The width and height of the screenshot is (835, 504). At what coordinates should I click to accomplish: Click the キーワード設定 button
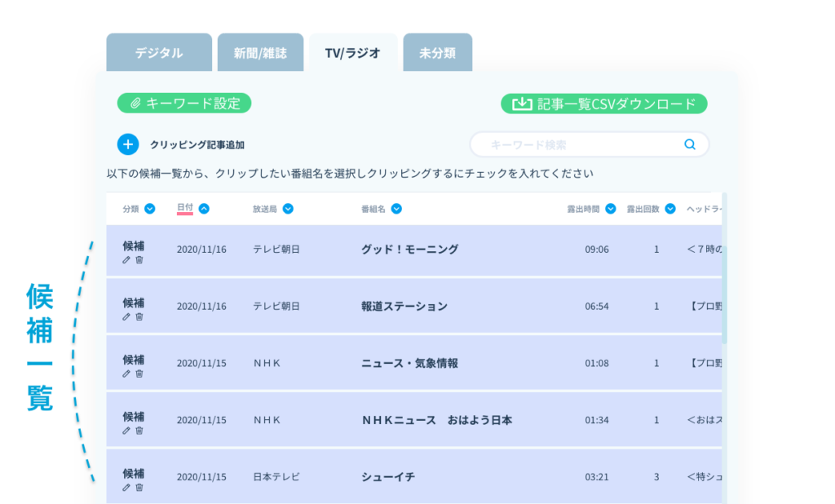(x=184, y=104)
